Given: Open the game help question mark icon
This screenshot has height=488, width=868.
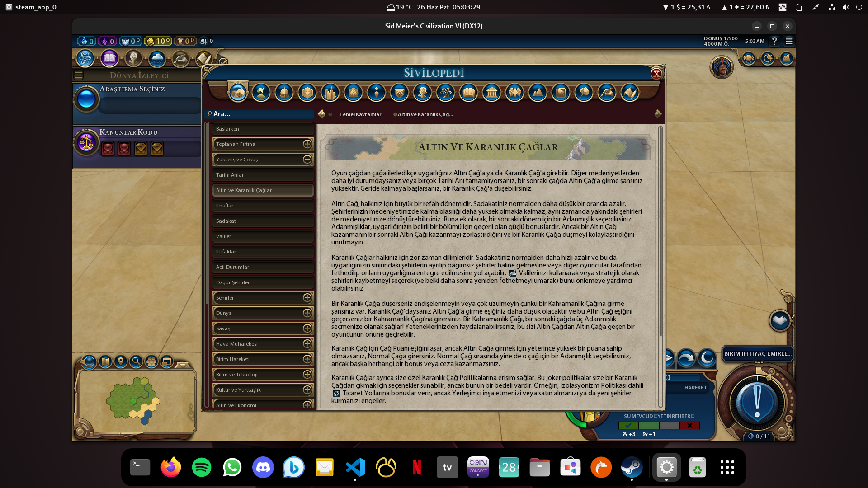Looking at the screenshot, I should point(774,41).
